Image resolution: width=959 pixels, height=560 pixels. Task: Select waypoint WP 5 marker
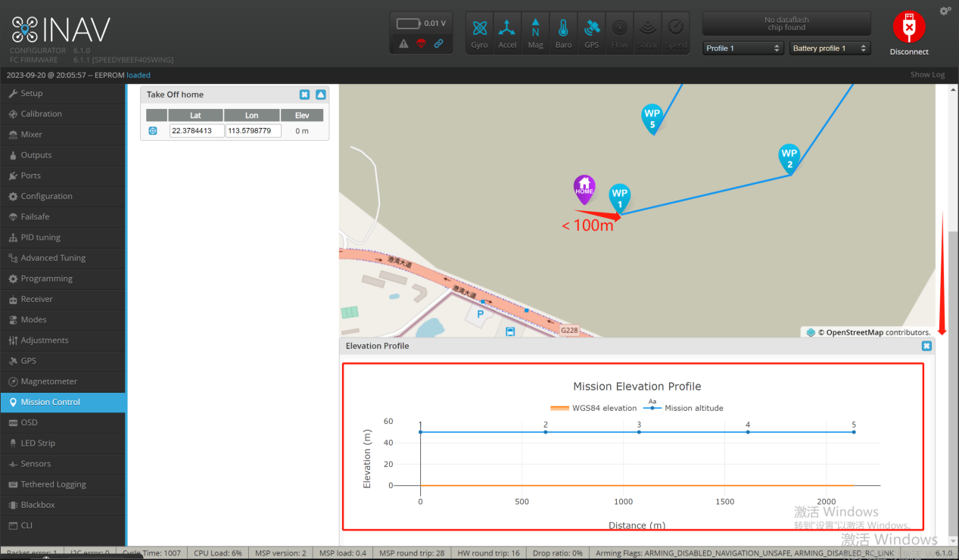pyautogui.click(x=652, y=119)
